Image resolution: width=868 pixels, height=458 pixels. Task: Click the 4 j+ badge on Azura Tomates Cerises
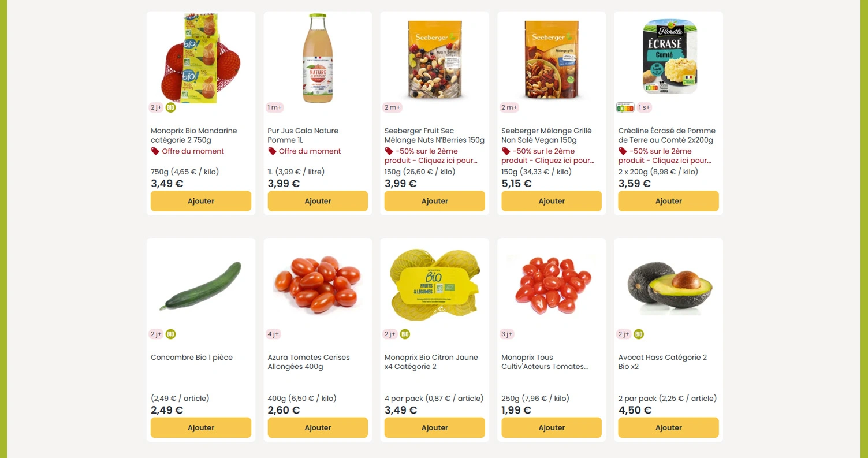[x=273, y=334]
